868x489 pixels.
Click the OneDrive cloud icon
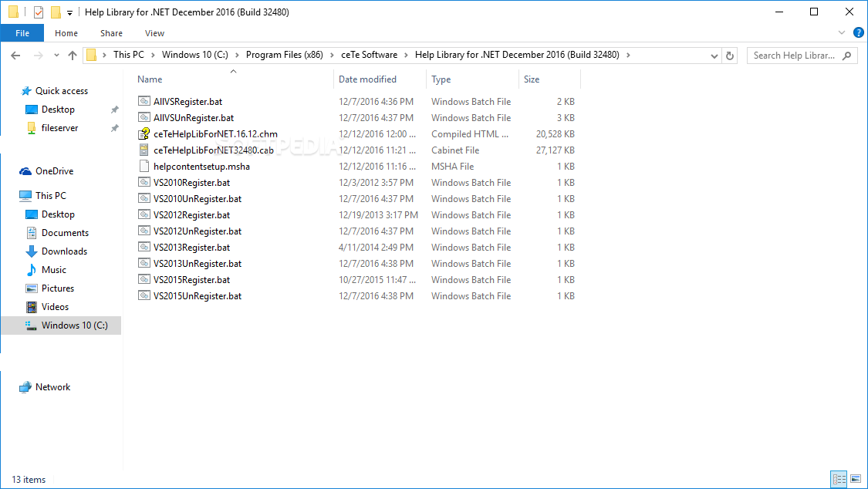coord(25,171)
